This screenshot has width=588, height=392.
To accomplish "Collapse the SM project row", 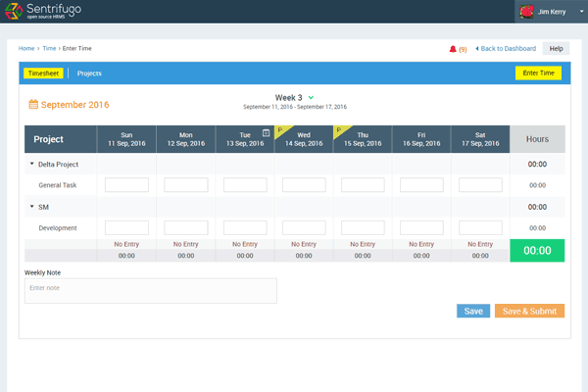I will point(31,207).
